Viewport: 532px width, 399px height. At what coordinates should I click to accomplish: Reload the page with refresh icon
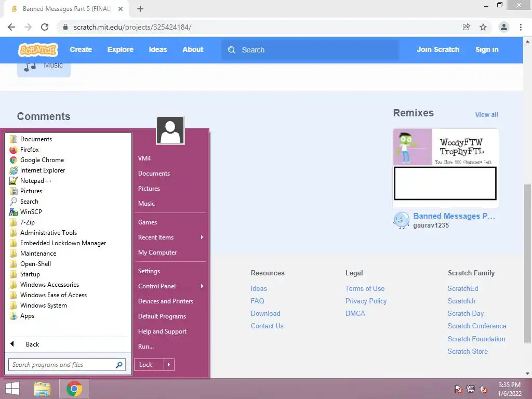point(45,27)
